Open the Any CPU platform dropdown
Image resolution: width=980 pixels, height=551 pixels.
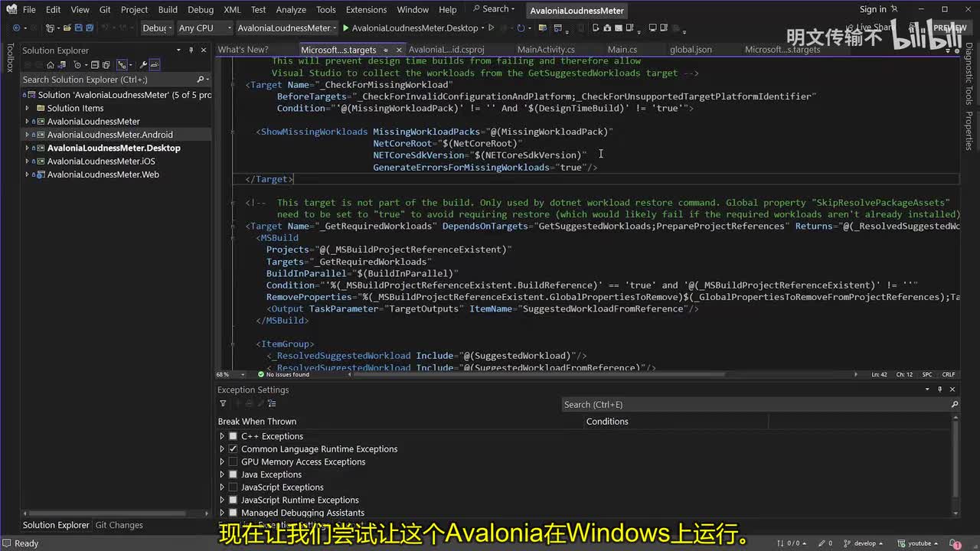(x=204, y=28)
